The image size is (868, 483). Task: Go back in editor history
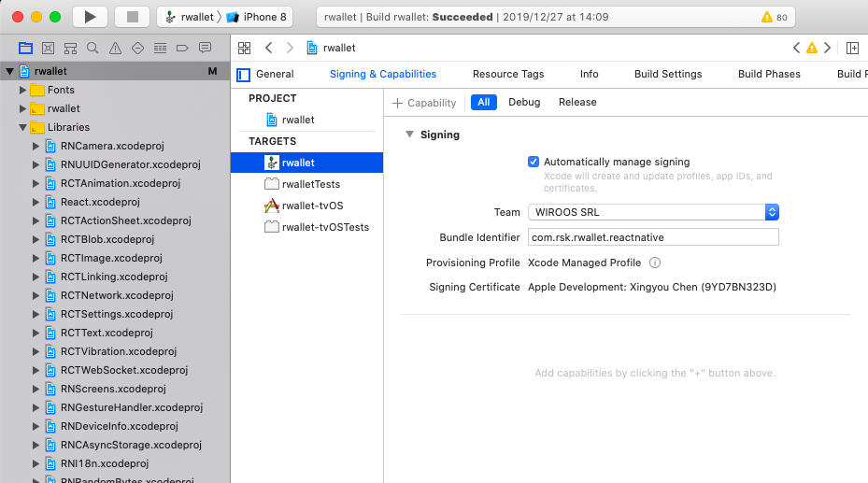coord(268,49)
